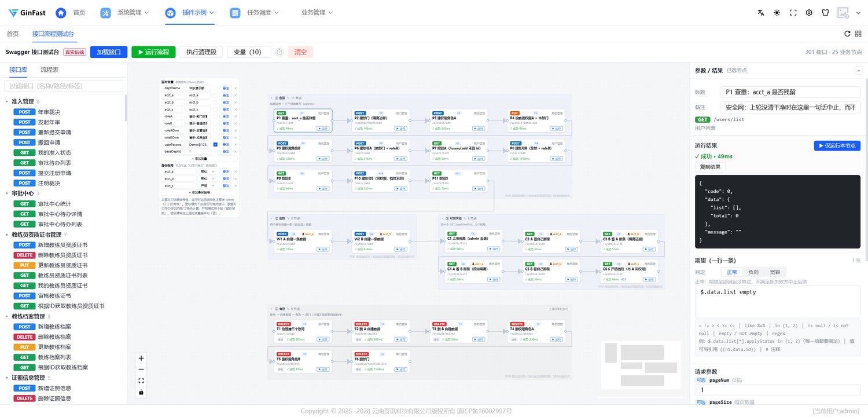Open the skin theme shirt icon
The height and width of the screenshot is (417, 868).
tap(825, 13)
